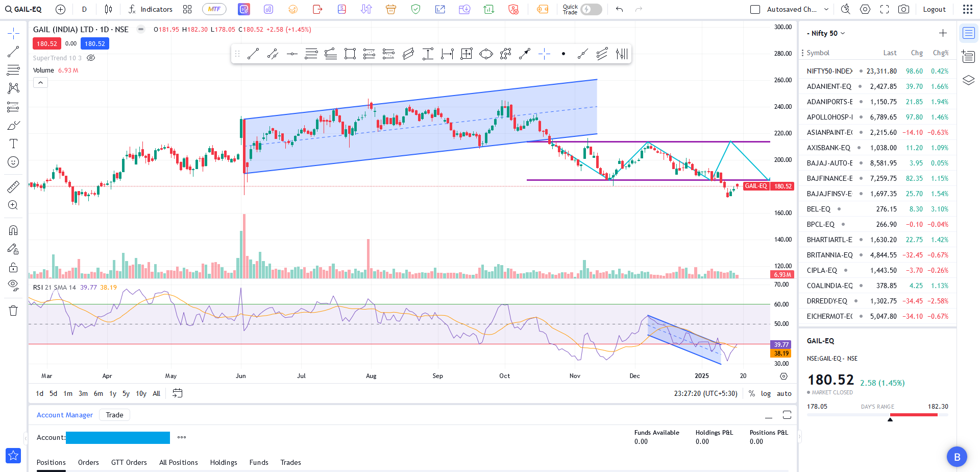The width and height of the screenshot is (980, 472).
Task: Select the brush drawing tool
Action: coord(13,125)
